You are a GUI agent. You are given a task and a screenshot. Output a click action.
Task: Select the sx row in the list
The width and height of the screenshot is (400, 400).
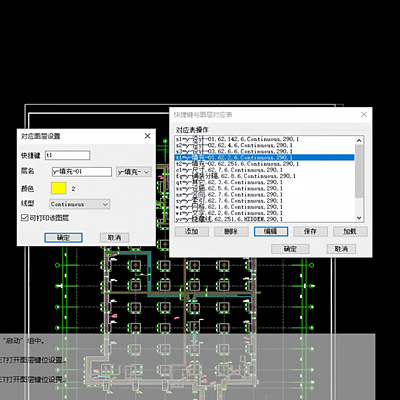(265, 194)
